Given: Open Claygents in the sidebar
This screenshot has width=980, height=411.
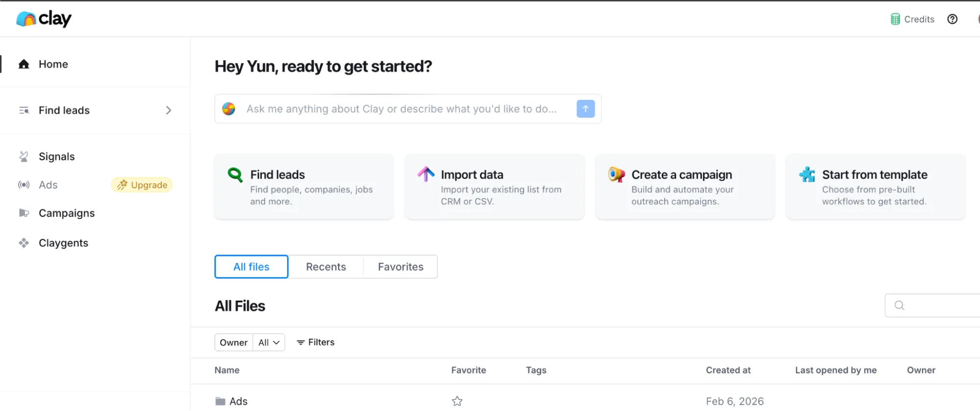Looking at the screenshot, I should 63,243.
